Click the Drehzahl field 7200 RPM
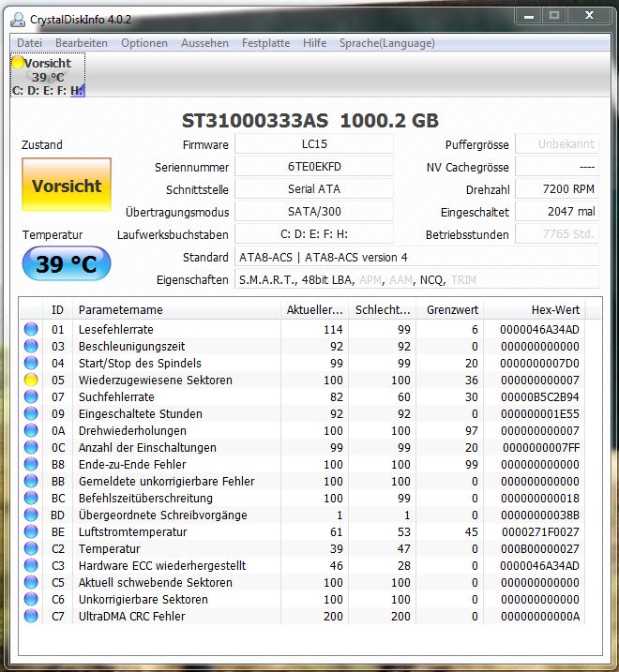 (x=557, y=189)
